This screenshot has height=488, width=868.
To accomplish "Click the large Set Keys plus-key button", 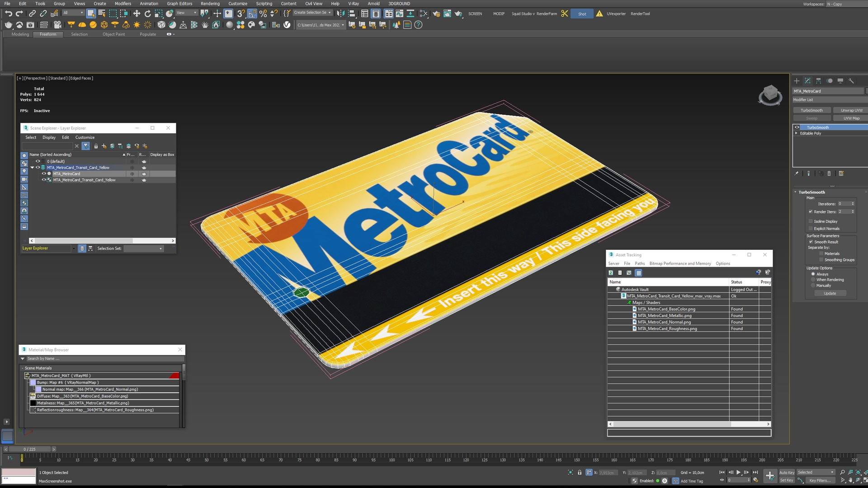I will (x=770, y=476).
